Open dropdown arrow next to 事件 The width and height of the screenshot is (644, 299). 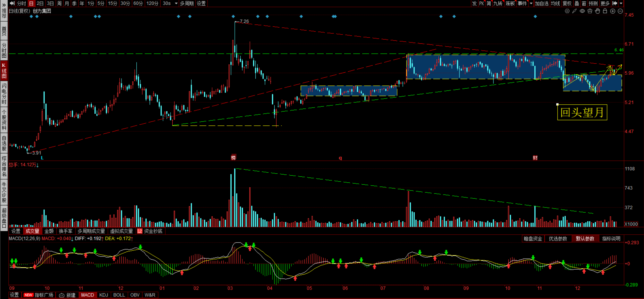tap(531, 3)
